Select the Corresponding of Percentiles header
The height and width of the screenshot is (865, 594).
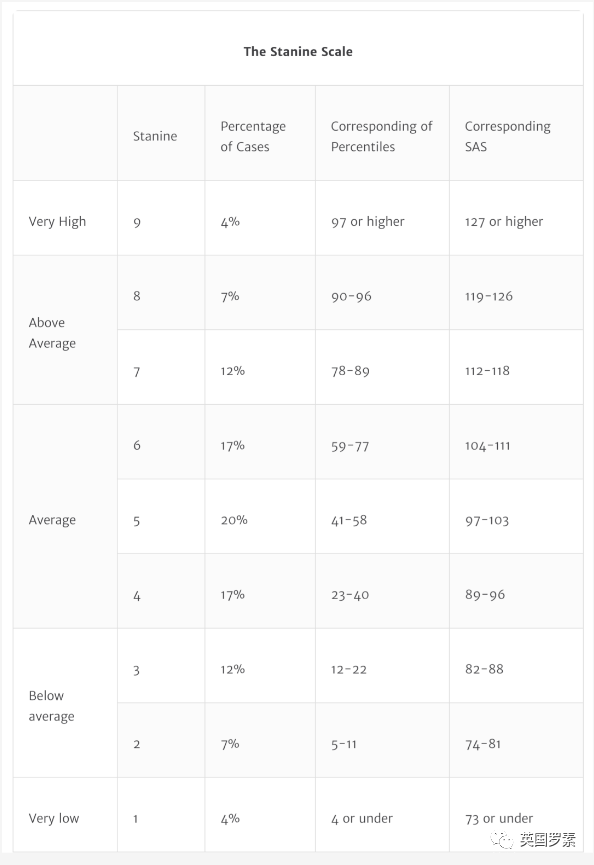click(382, 136)
